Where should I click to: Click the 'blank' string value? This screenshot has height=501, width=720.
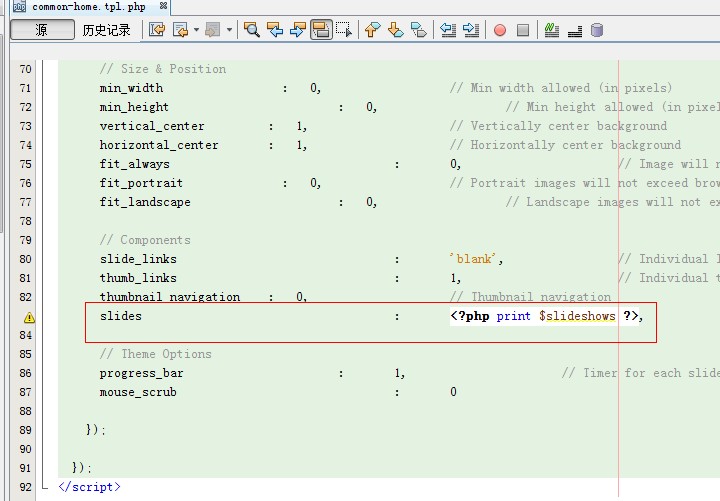pos(473,259)
